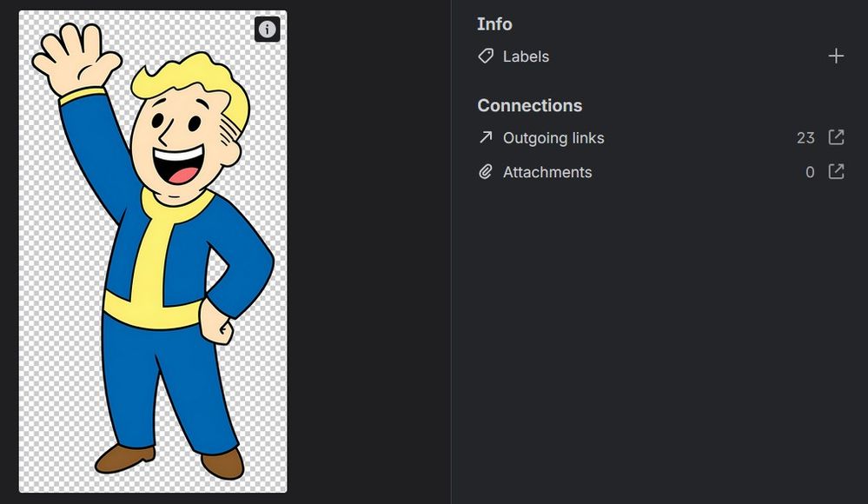Open attachments in external view
868x504 pixels.
tap(836, 172)
